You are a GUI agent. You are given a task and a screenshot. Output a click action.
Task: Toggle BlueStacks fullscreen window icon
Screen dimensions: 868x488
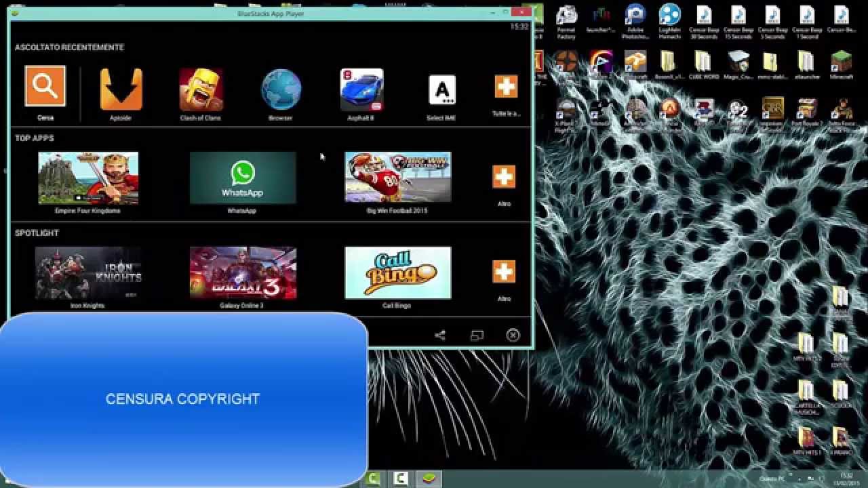477,335
